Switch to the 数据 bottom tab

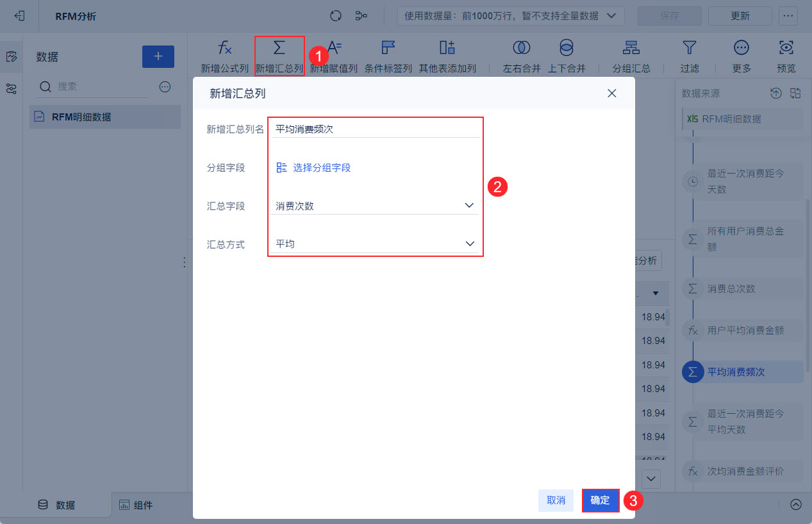click(56, 505)
